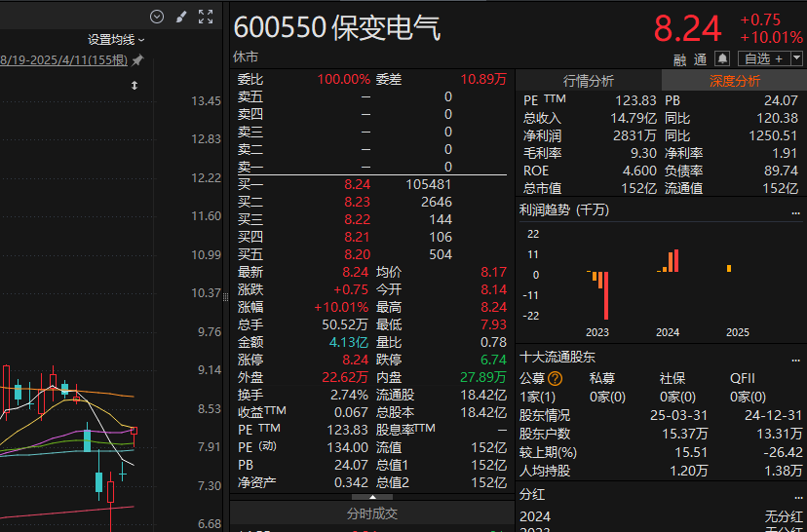
Task: Click the 总收入 14.79亿 value
Action: pos(634,118)
